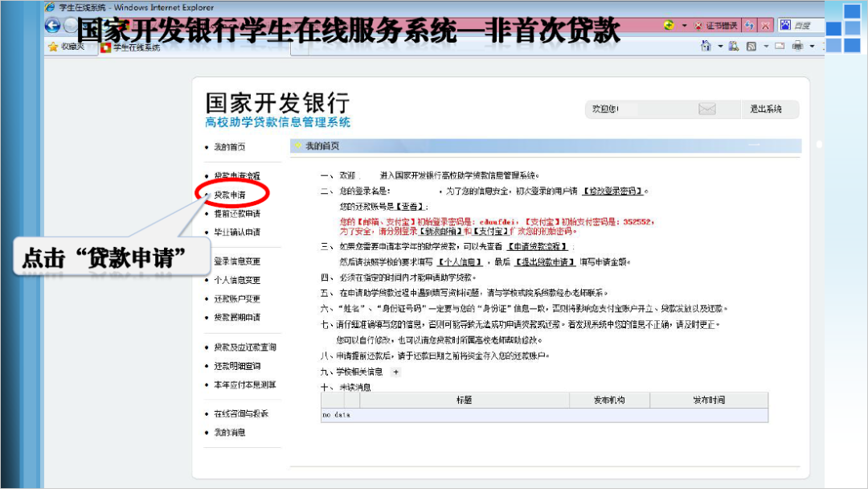868x489 pixels.
Task: Open 本年应付本息测算 sidebar item
Action: point(244,385)
